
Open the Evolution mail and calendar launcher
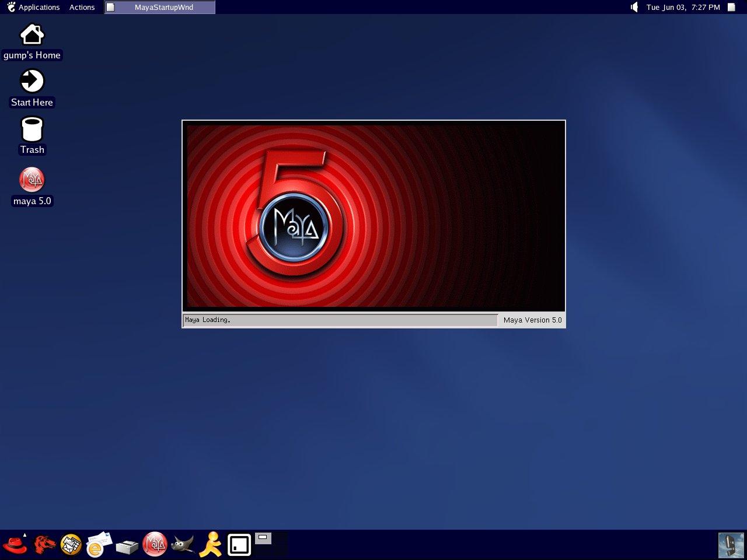coord(71,545)
